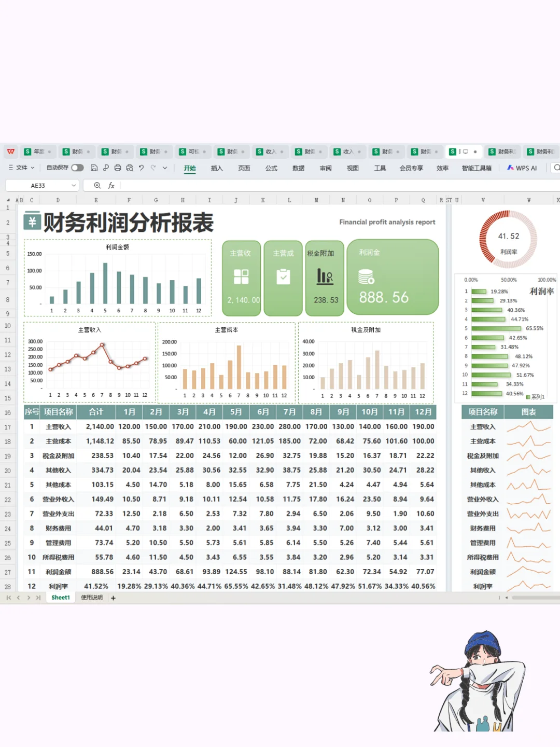560x747 pixels.
Task: Click the WPS AI button
Action: point(522,168)
